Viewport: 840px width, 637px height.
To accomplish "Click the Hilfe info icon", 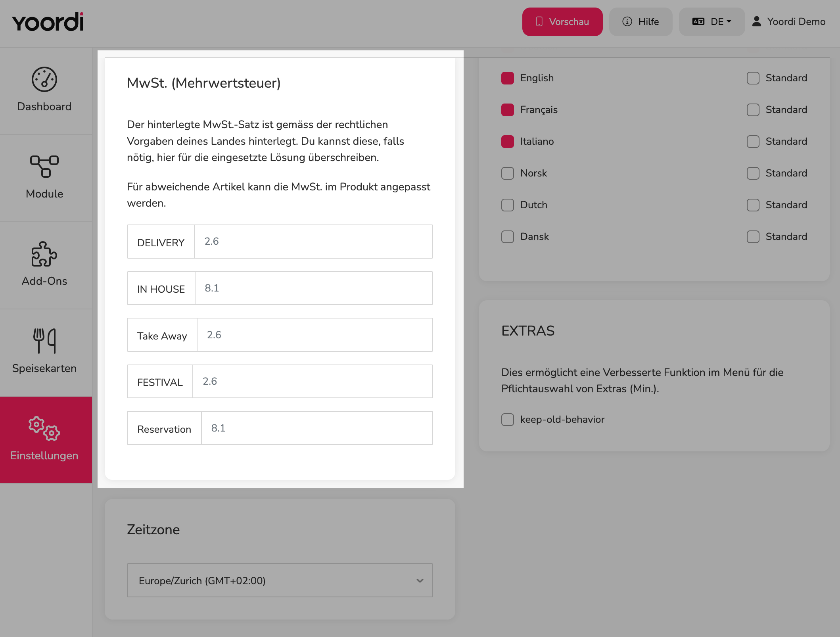I will pos(627,21).
